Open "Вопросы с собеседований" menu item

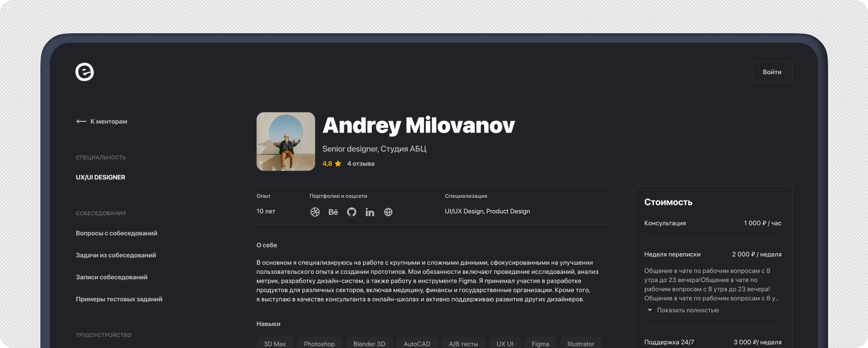coord(116,233)
